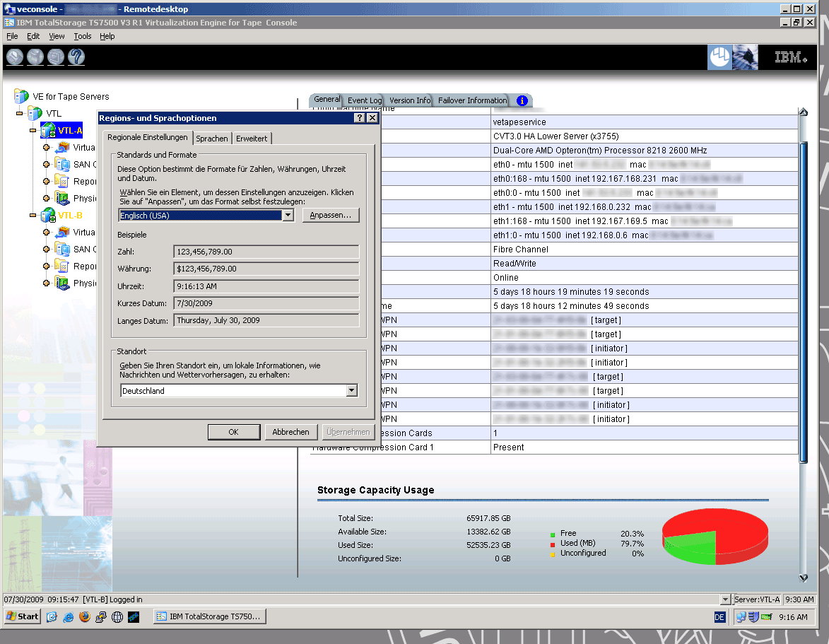Viewport: 829px width, 644px height.
Task: Click the trash can toolbar icon
Action: (x=35, y=57)
